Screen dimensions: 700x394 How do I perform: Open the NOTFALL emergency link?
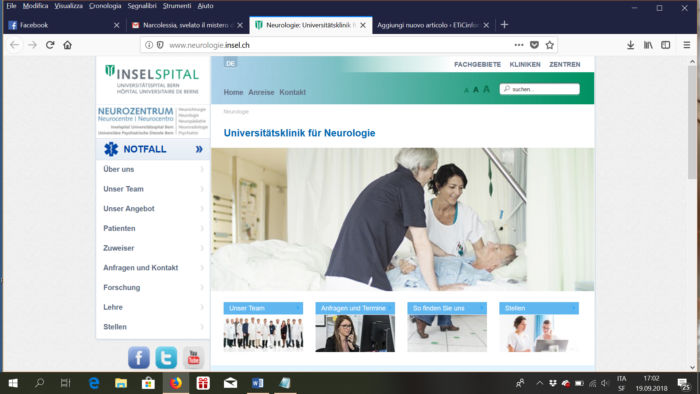pos(153,149)
